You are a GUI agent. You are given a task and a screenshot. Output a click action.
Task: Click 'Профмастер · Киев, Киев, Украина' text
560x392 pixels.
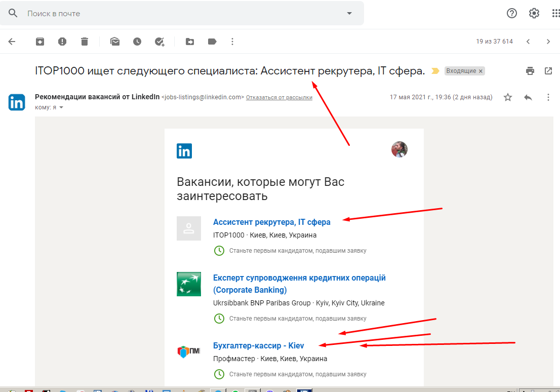270,359
